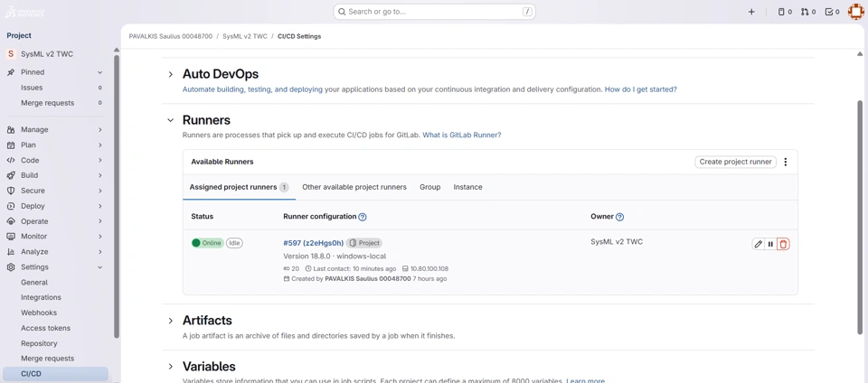Click the edit pencil icon for runner #597

coord(759,244)
